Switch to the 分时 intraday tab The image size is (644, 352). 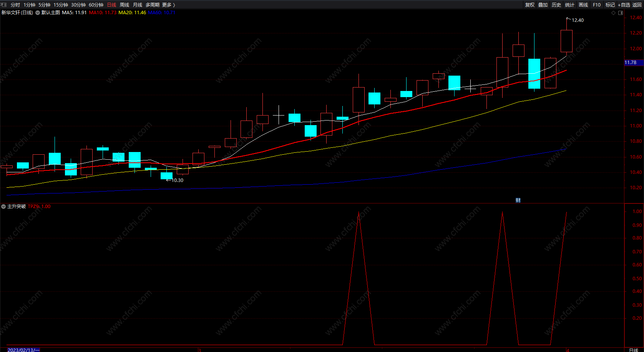click(x=15, y=5)
